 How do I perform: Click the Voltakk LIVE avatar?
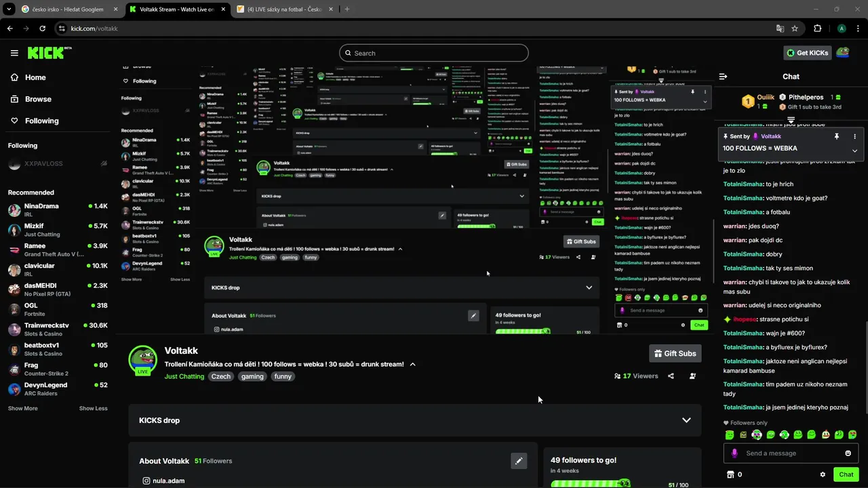(x=143, y=360)
